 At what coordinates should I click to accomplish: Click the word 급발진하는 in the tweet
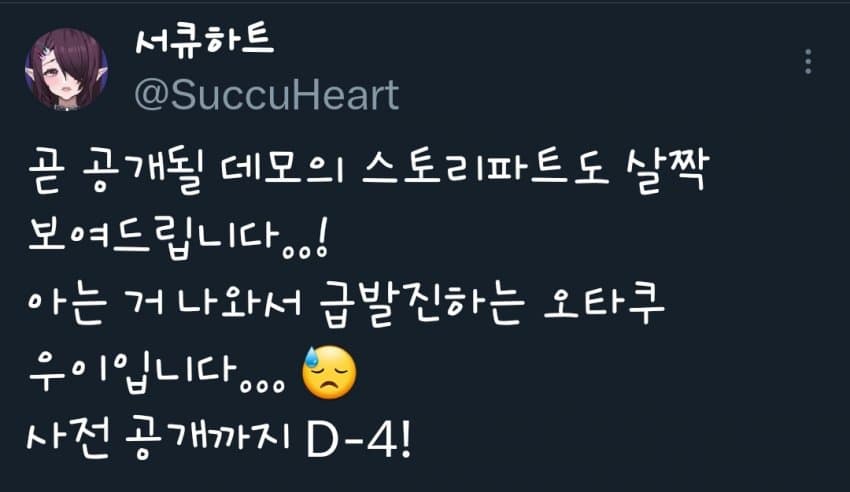[x=422, y=306]
